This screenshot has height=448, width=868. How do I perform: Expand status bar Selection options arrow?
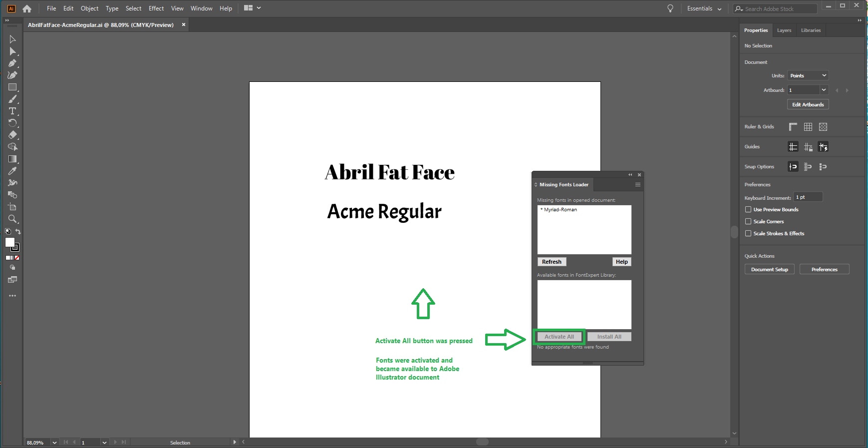pos(235,442)
